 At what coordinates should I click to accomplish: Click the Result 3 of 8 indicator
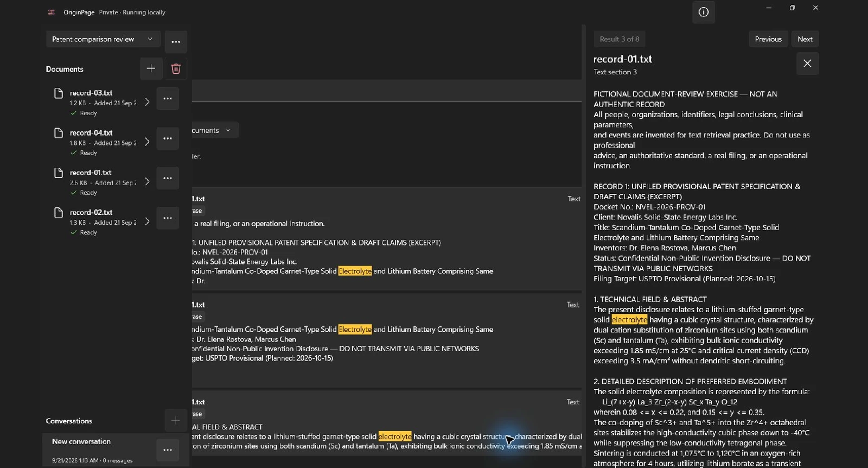(x=620, y=39)
